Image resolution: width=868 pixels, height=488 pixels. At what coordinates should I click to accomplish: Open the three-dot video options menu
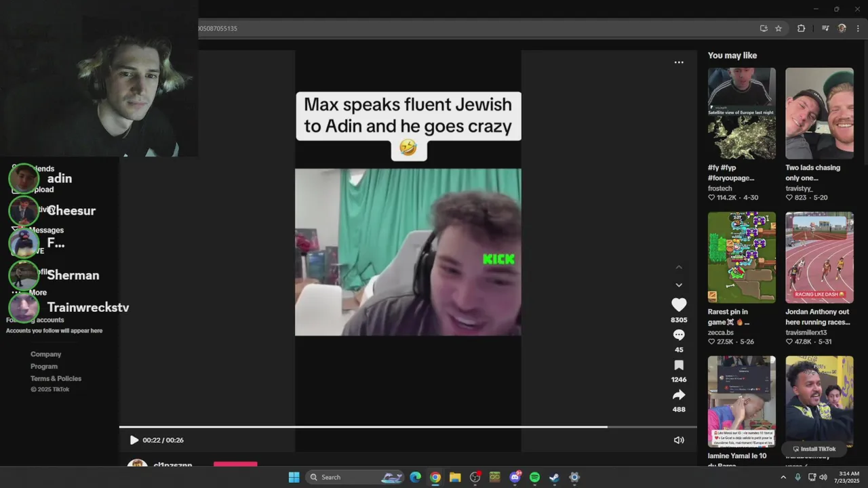point(679,62)
